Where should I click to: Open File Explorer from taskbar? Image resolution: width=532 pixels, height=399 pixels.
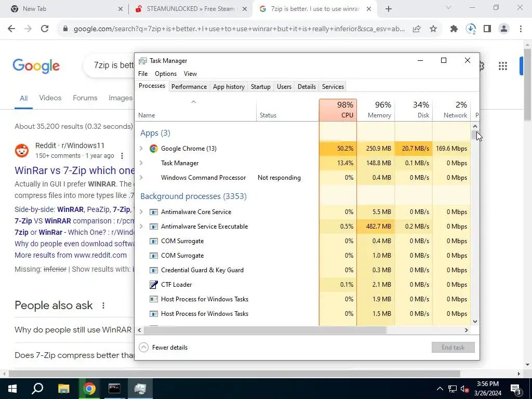[63, 389]
